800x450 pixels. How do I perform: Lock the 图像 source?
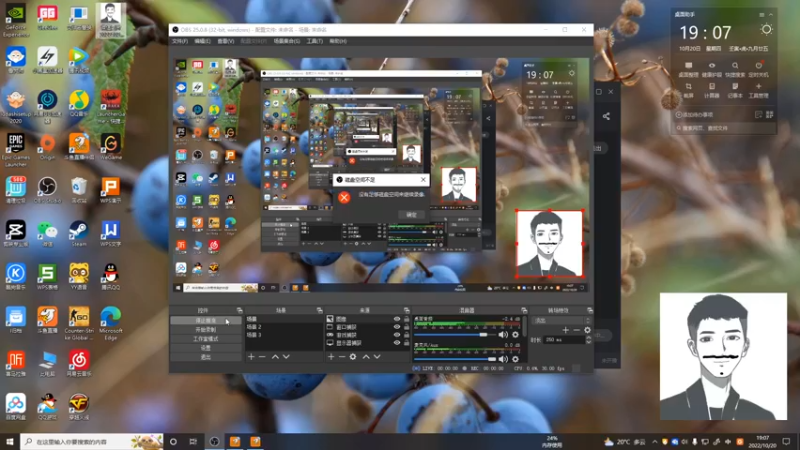[x=407, y=319]
